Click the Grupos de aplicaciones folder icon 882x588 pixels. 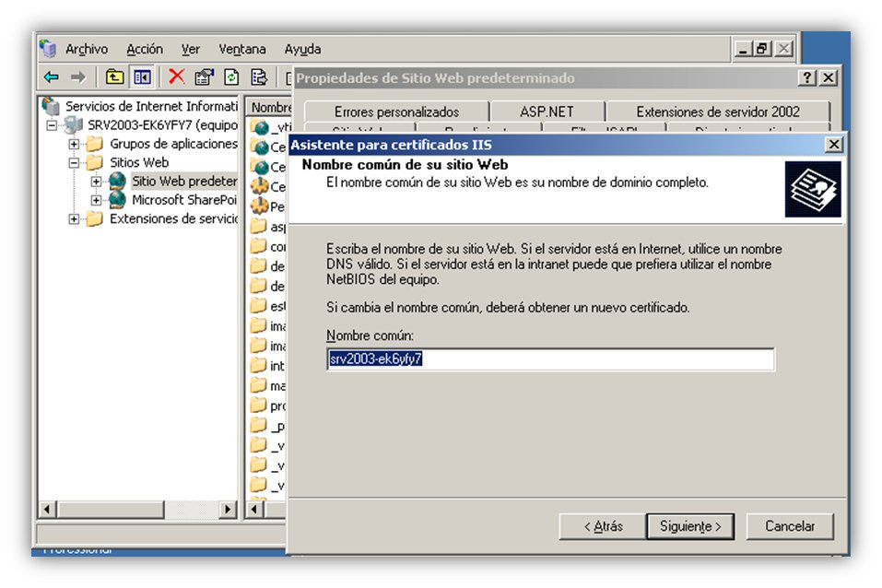[95, 144]
